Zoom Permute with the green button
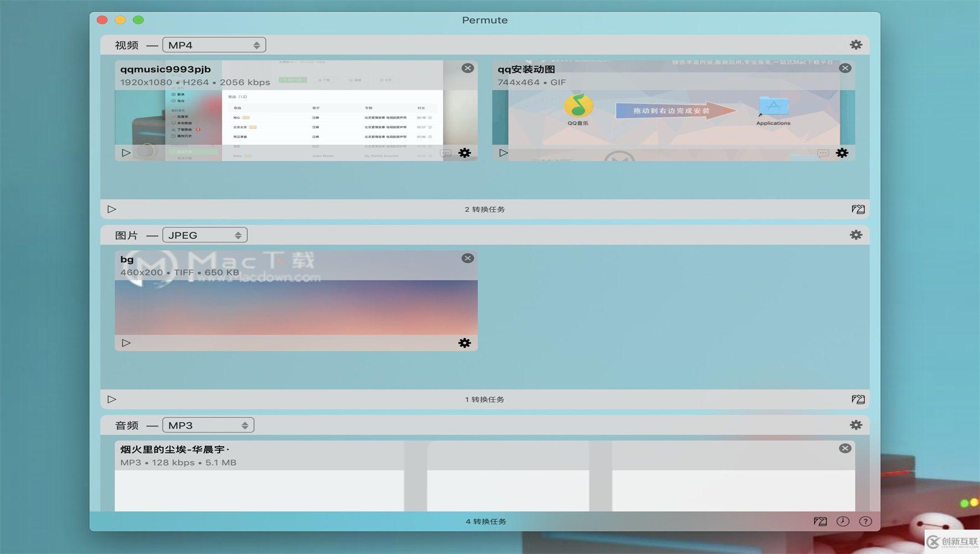This screenshot has width=980, height=554. pyautogui.click(x=138, y=20)
